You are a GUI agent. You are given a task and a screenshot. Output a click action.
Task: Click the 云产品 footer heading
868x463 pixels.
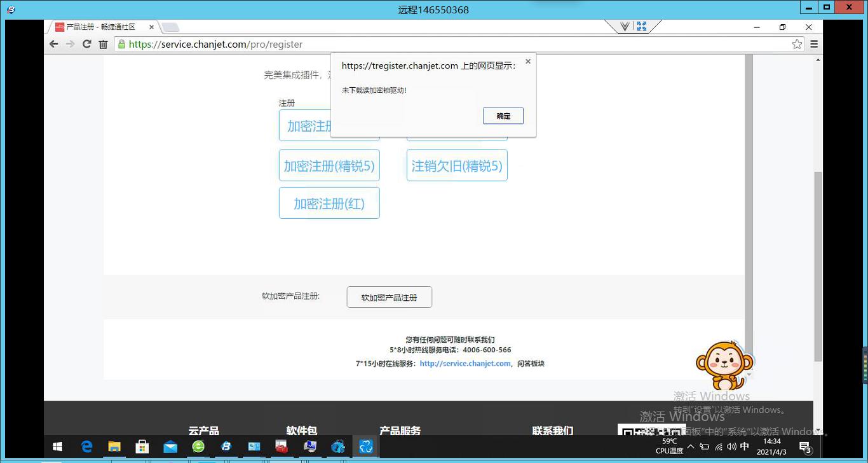point(203,431)
